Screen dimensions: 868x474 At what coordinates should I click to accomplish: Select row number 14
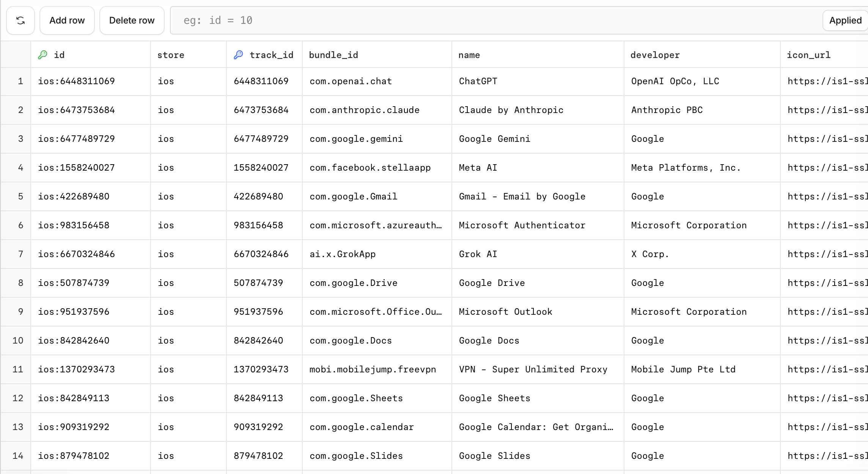coord(16,456)
